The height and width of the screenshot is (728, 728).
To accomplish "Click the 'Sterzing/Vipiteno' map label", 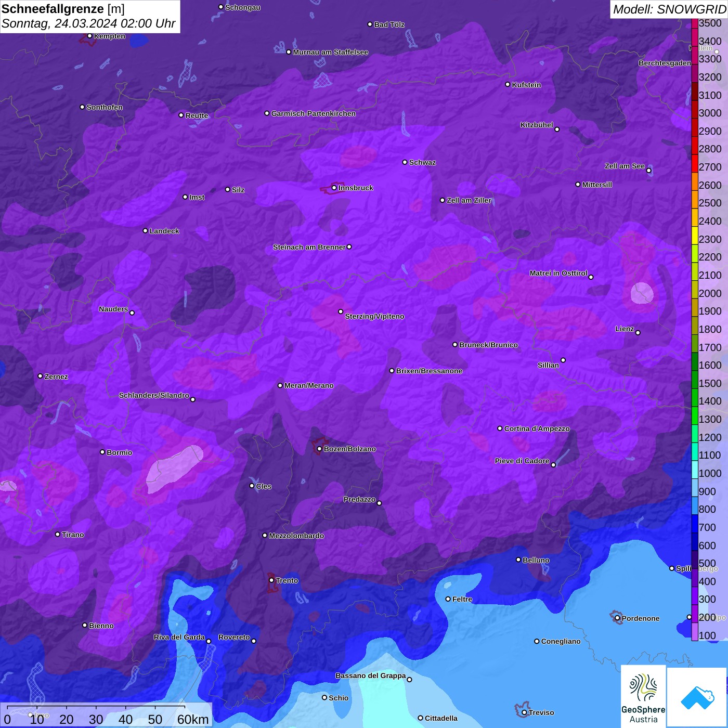I will coord(374,316).
